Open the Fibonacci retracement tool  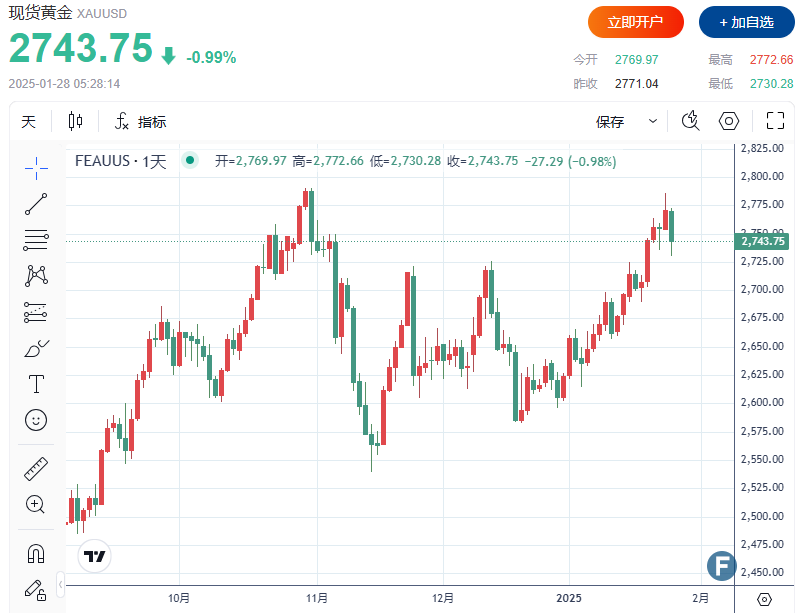[36, 240]
